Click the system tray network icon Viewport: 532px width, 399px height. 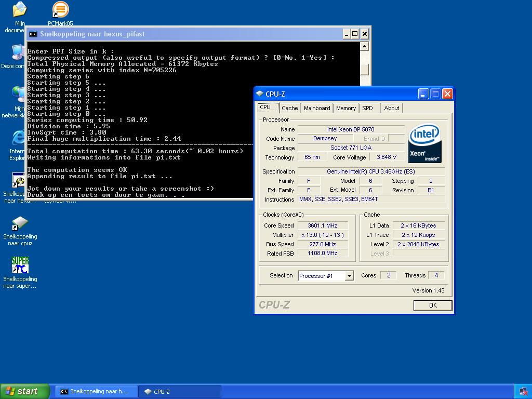pos(523,392)
